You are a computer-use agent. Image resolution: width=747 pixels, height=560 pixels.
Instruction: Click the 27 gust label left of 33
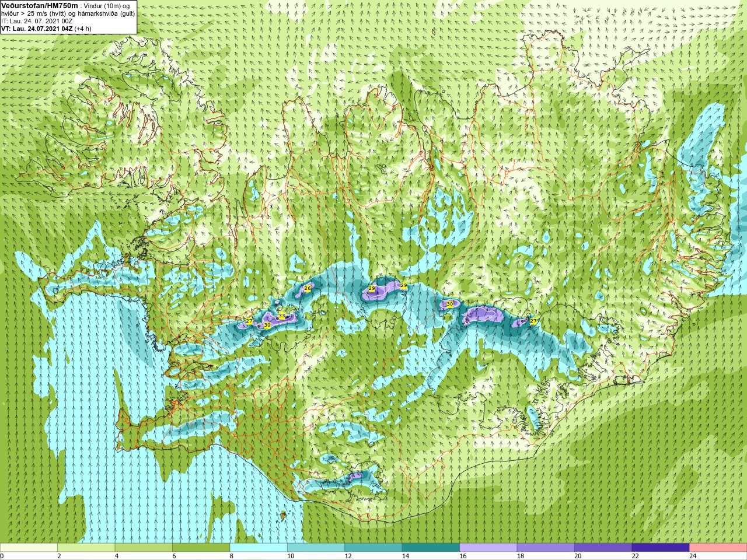click(249, 321)
